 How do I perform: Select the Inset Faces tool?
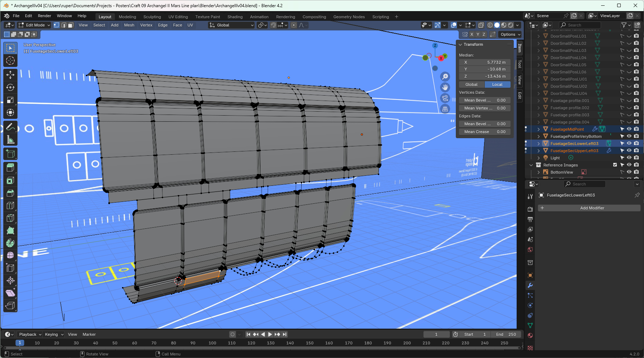10,180
